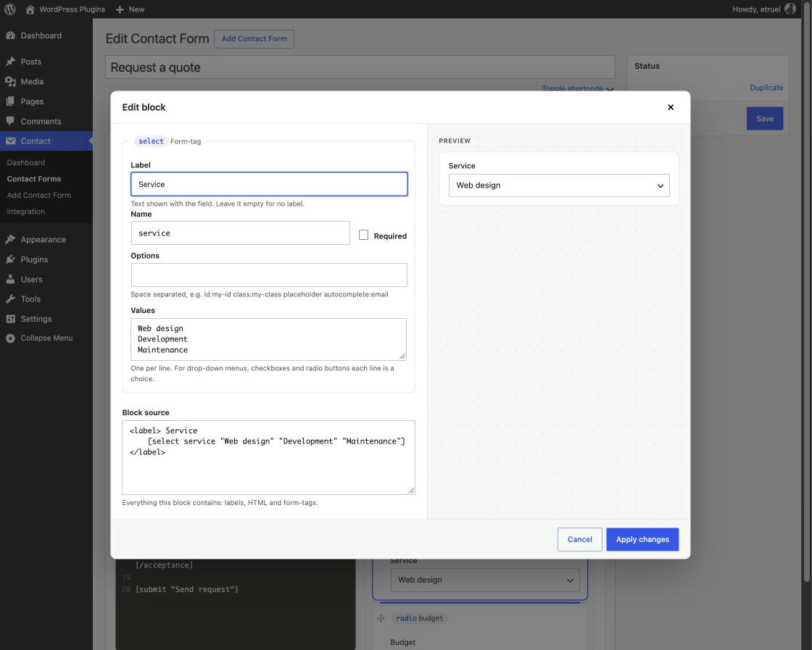Viewport: 812px width, 650px height.
Task: Open the Service dropdown in the preview
Action: [559, 186]
